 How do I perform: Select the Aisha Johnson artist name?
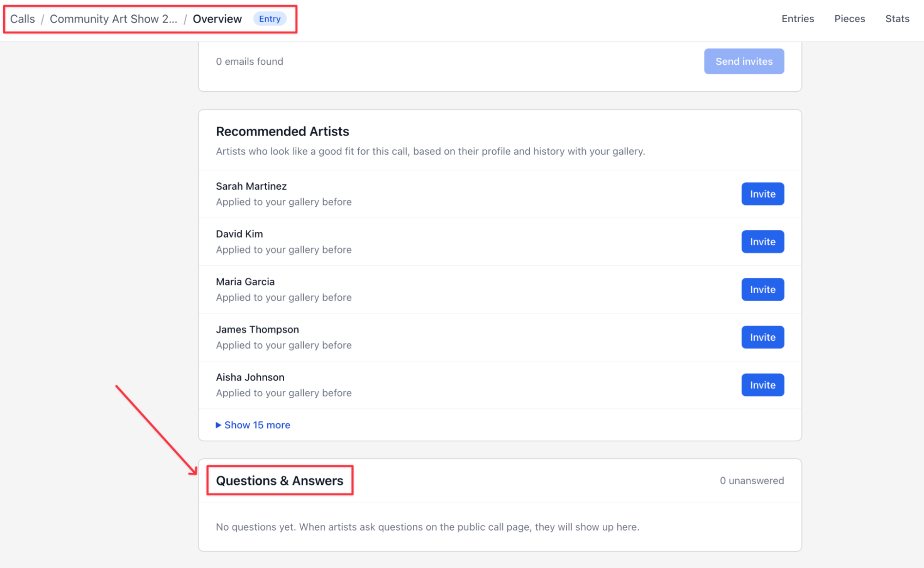pyautogui.click(x=250, y=377)
